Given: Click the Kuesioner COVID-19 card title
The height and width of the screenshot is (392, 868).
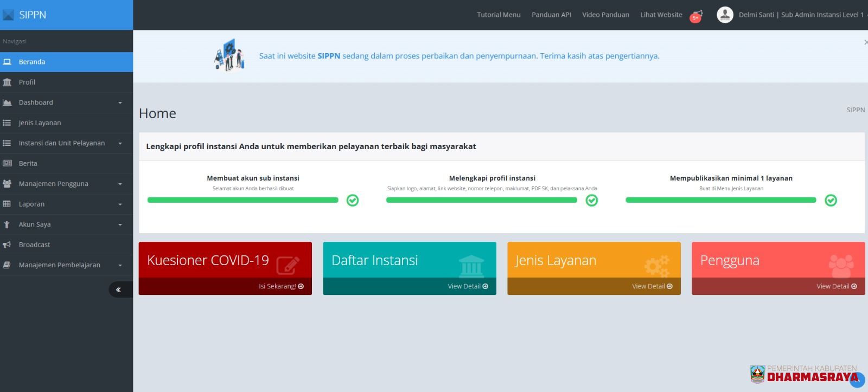Looking at the screenshot, I should coord(208,260).
